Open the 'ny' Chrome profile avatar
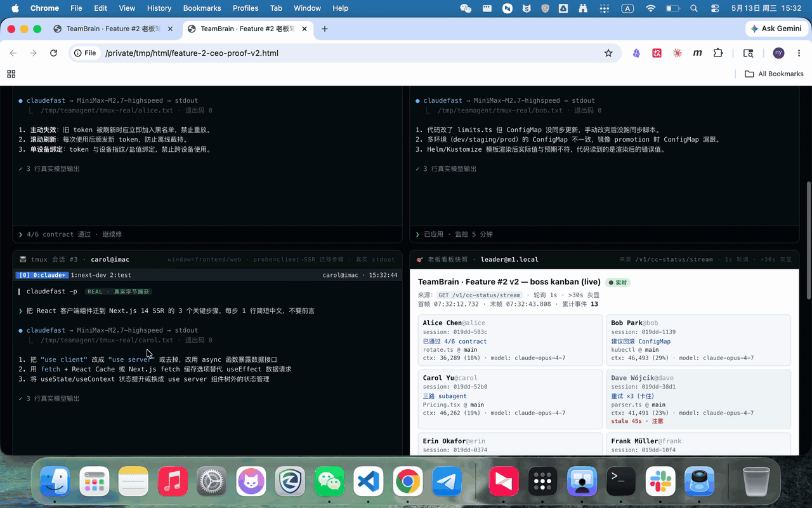This screenshot has width=812, height=508. tap(778, 53)
